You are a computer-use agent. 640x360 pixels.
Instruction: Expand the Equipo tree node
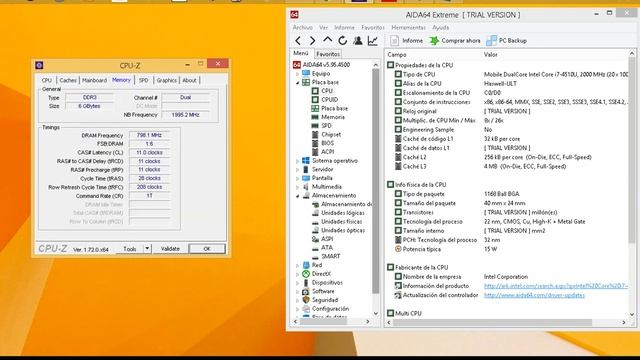point(298,74)
